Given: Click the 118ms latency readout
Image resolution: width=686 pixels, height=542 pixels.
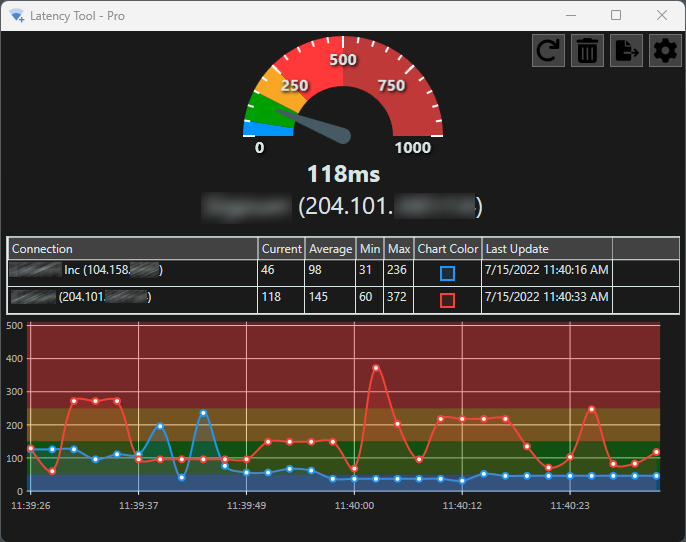Looking at the screenshot, I should pyautogui.click(x=343, y=174).
